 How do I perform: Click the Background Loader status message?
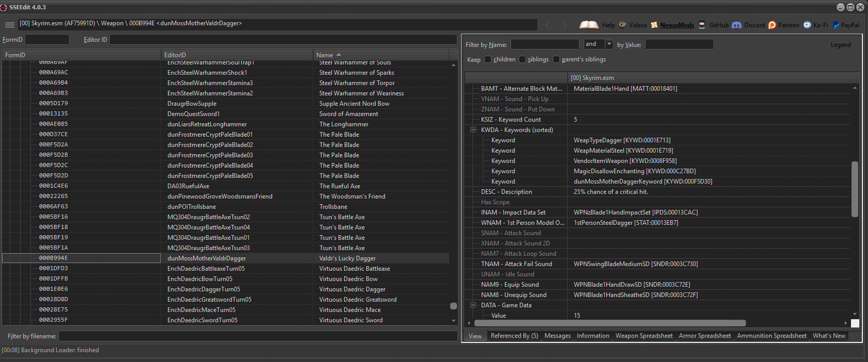point(50,350)
